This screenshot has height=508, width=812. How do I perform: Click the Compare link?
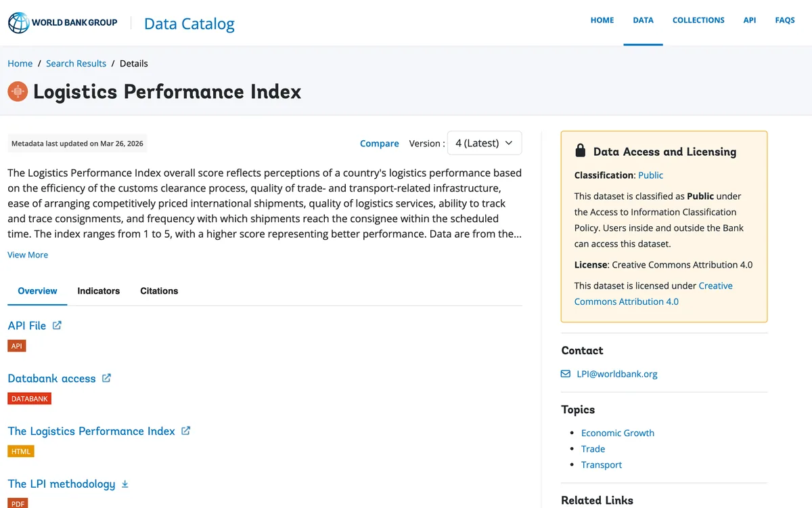380,144
